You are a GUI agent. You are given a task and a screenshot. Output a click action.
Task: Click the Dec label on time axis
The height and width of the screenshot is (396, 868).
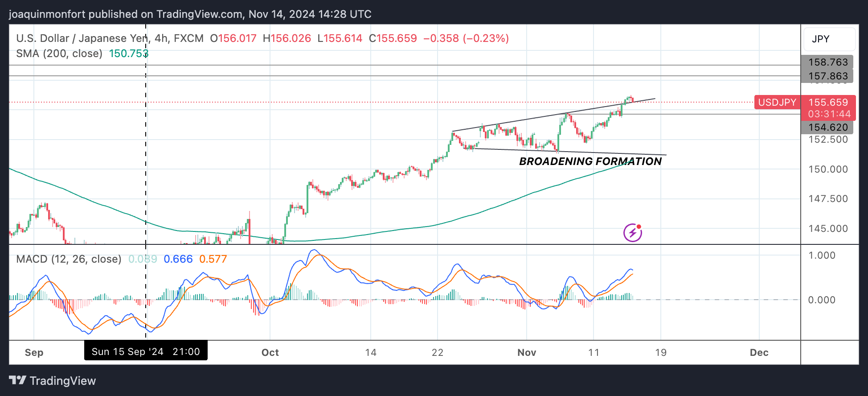[x=759, y=352]
